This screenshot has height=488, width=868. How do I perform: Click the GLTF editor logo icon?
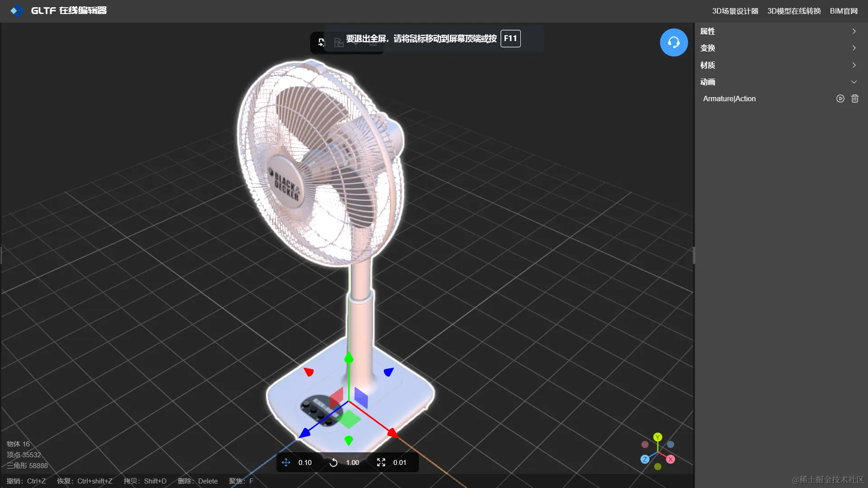point(16,10)
